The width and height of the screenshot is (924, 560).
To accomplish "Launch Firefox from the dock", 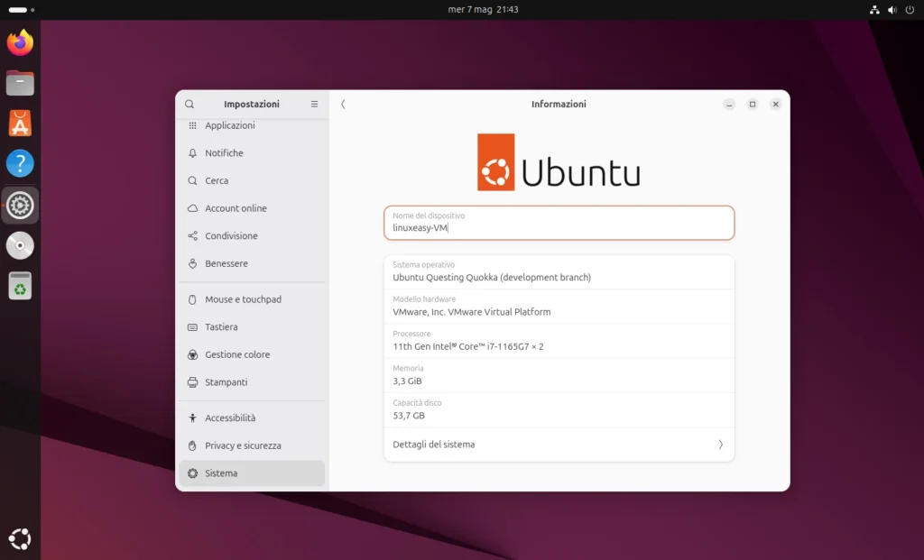I will (x=19, y=41).
